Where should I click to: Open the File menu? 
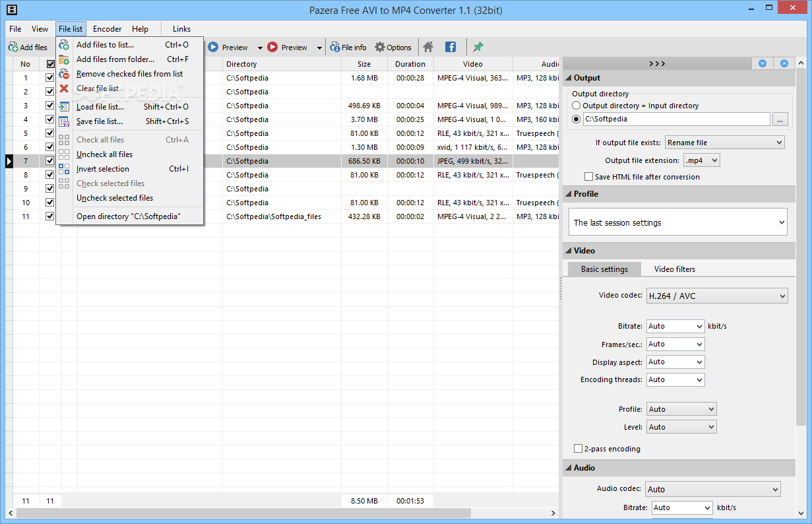tap(15, 29)
